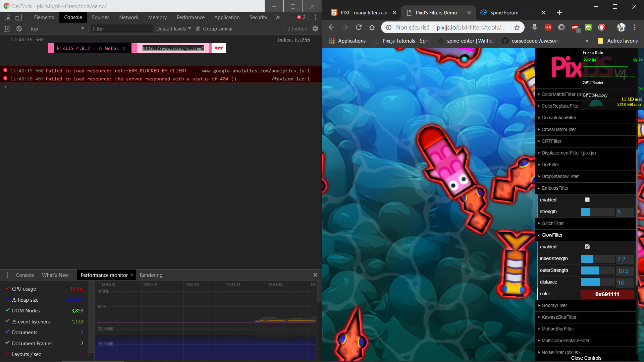Screen dimensions: 644x362
Task: Expand the CrossHatchFilter folder
Action: coord(585,129)
